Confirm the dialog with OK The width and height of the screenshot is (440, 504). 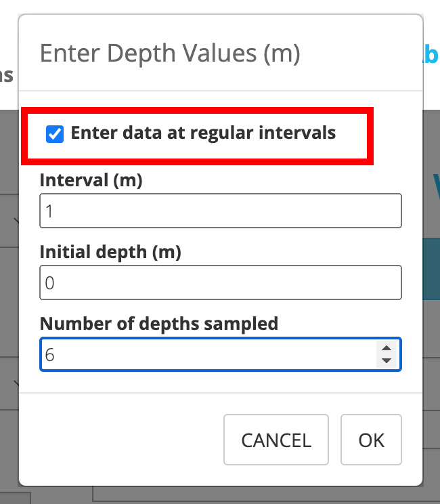371,440
